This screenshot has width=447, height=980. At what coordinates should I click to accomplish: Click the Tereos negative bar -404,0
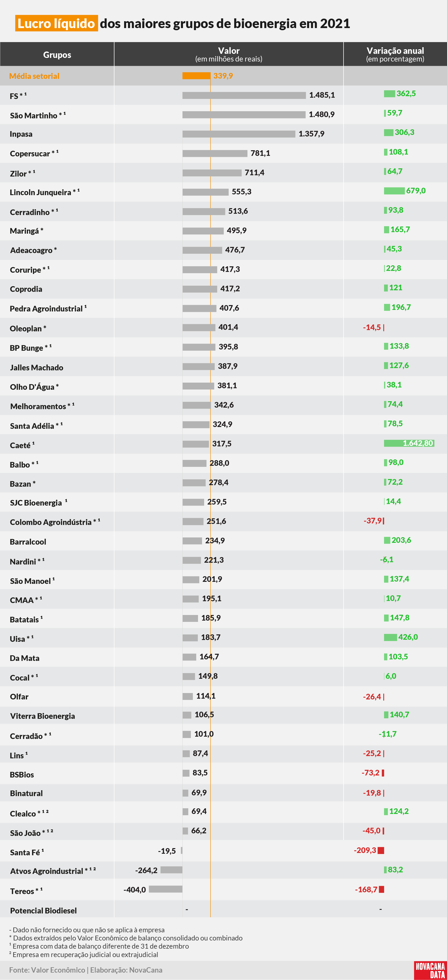pyautogui.click(x=166, y=889)
